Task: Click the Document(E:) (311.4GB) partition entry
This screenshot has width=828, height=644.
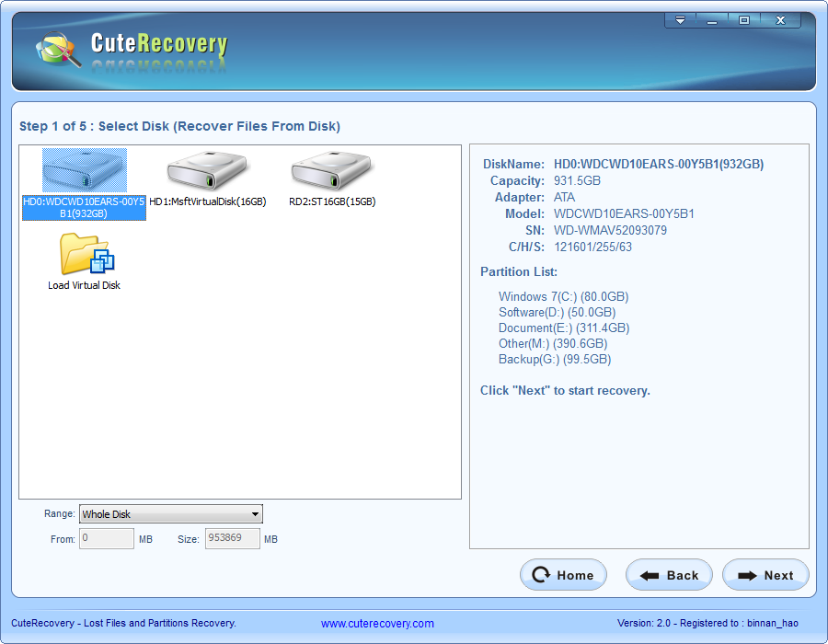Action: tap(564, 328)
